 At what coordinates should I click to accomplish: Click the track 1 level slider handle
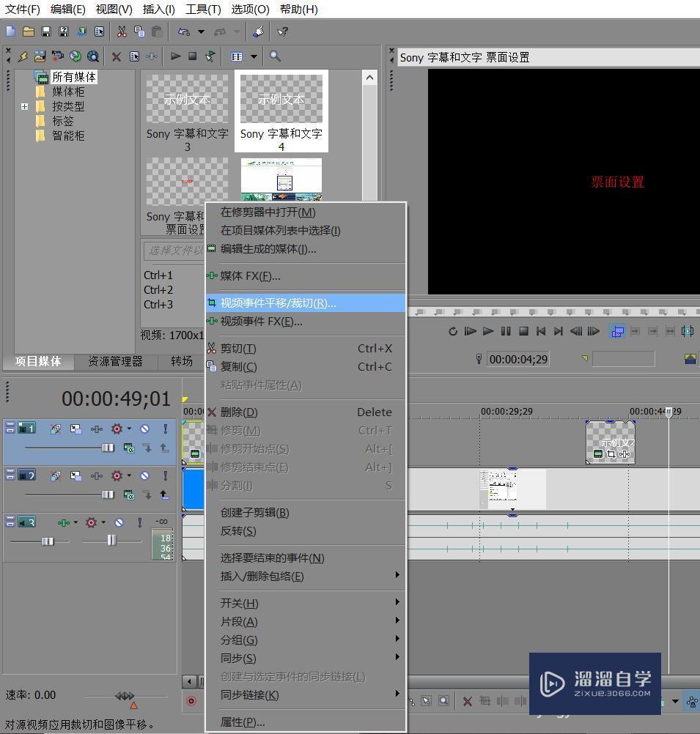click(x=108, y=448)
